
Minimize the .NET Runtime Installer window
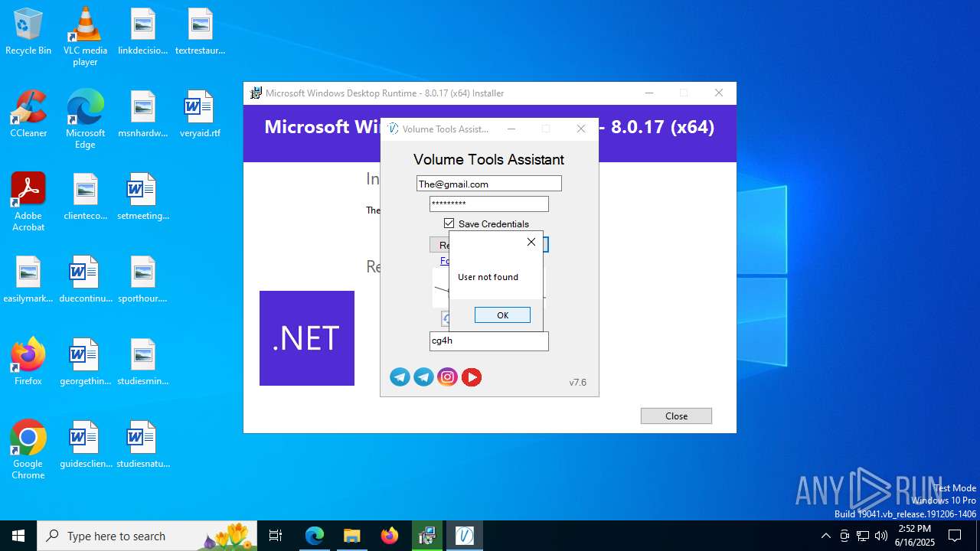[x=649, y=93]
